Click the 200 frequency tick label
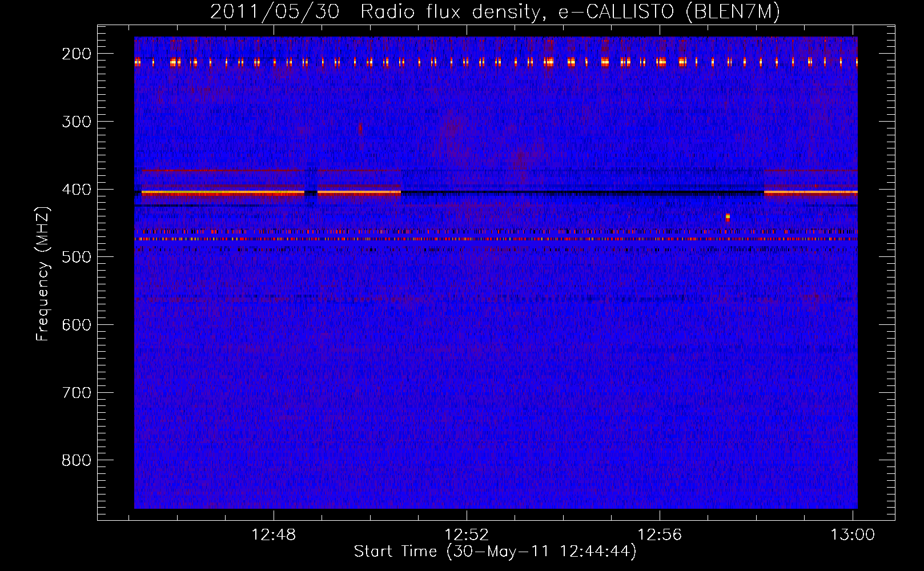This screenshot has height=571, width=924. [76, 54]
